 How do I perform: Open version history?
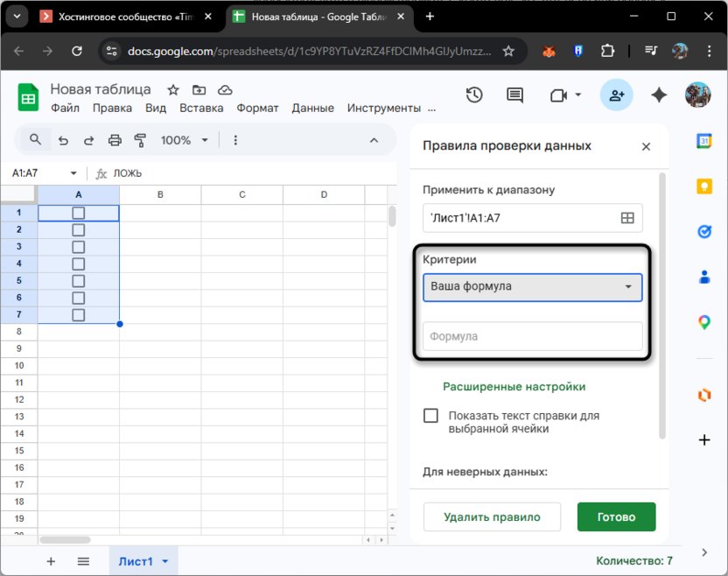click(473, 95)
